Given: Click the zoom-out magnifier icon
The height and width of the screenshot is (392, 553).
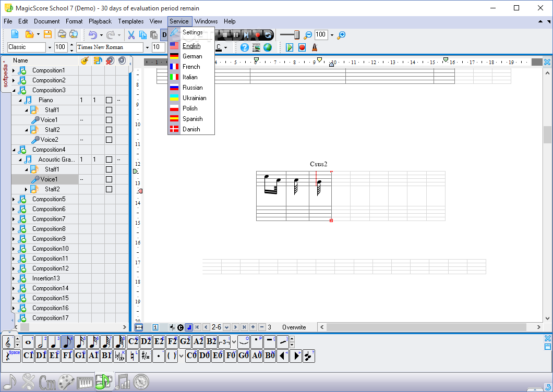Looking at the screenshot, I should click(x=308, y=34).
